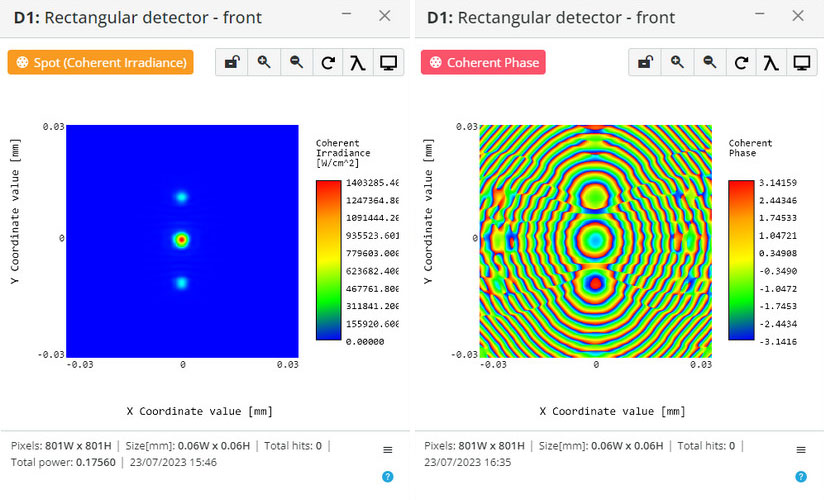Open the lambda wavelength option in the right window
The image size is (824, 500).
(x=771, y=63)
